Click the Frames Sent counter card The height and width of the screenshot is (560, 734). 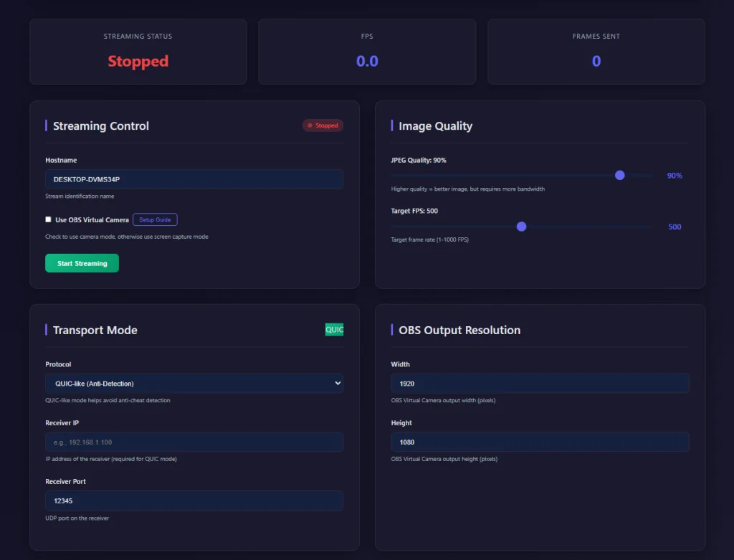[596, 52]
